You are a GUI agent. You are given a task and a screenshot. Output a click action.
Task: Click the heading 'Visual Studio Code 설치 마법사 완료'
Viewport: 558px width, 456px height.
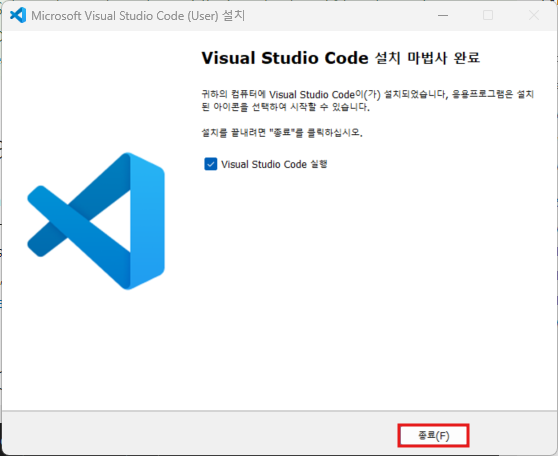click(x=341, y=58)
